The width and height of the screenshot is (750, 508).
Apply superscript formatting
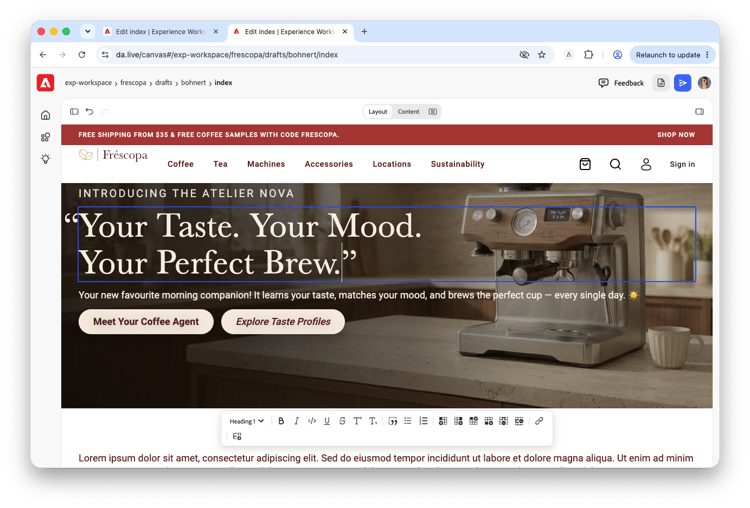357,421
